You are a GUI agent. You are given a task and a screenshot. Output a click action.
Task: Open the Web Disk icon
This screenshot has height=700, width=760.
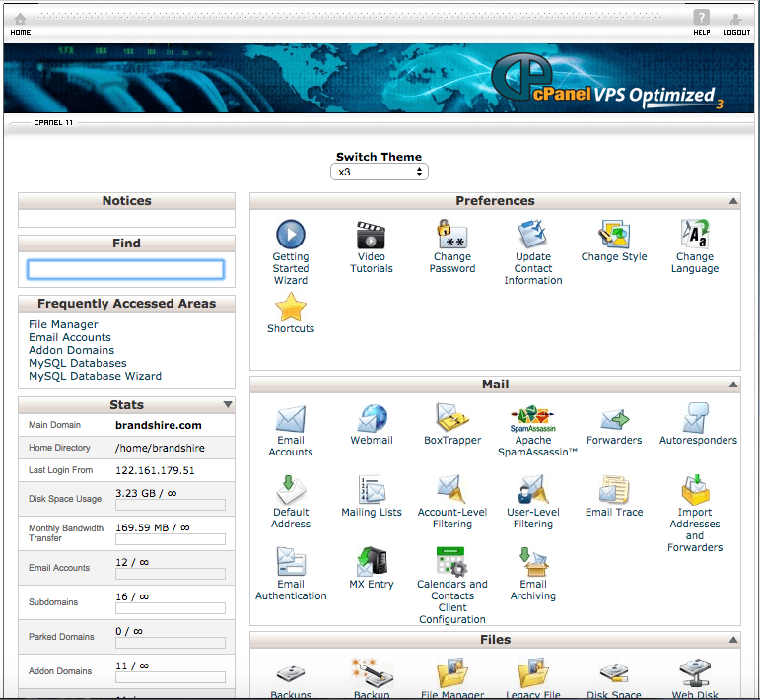point(695,672)
